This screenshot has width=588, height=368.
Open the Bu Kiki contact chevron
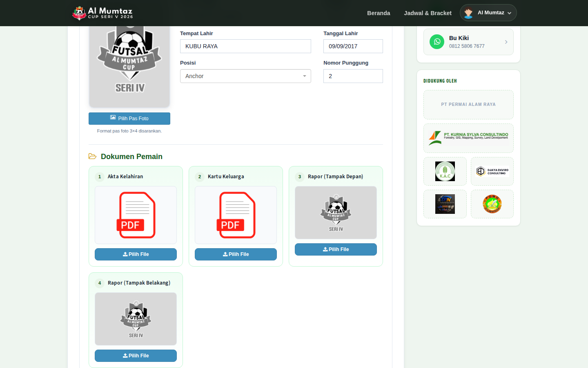pos(506,42)
